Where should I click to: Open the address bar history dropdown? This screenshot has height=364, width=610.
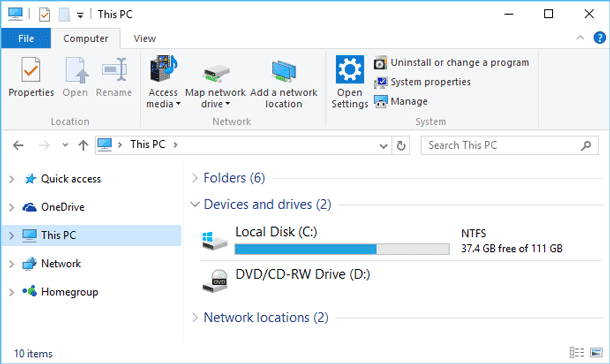pos(383,146)
